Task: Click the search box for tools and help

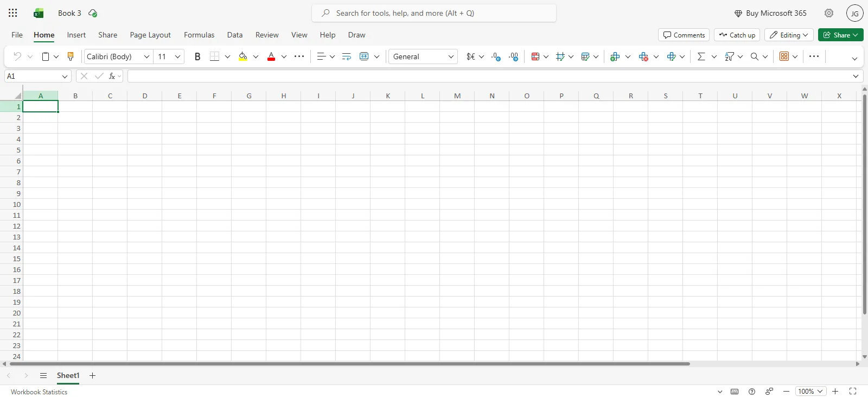Action: tap(434, 13)
